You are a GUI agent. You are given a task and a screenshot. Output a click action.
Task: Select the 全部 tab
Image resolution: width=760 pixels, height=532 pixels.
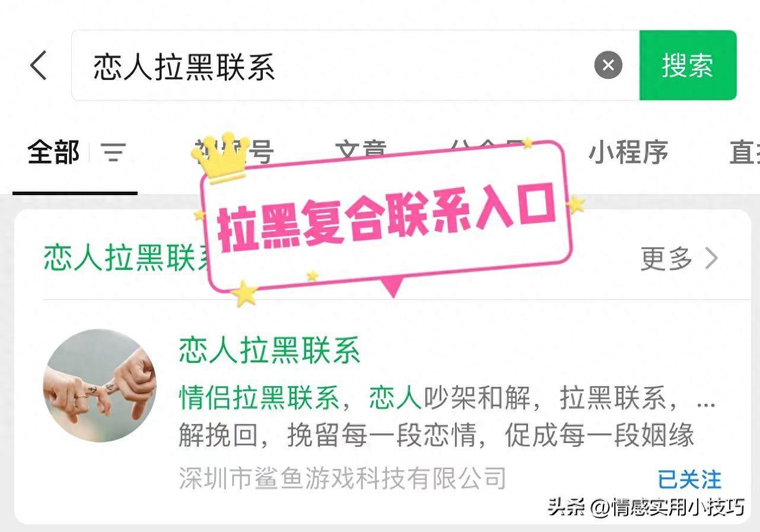tap(53, 153)
